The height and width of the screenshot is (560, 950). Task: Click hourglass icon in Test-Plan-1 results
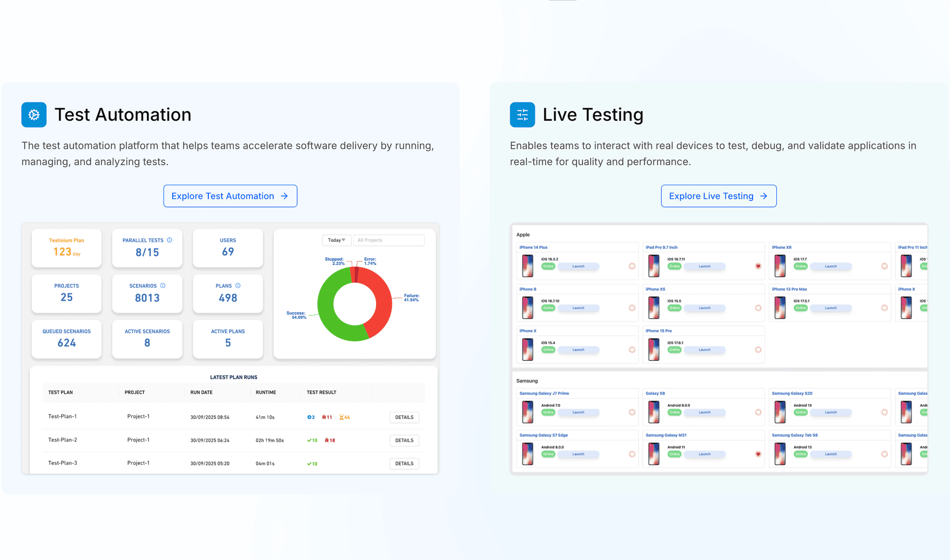point(341,417)
